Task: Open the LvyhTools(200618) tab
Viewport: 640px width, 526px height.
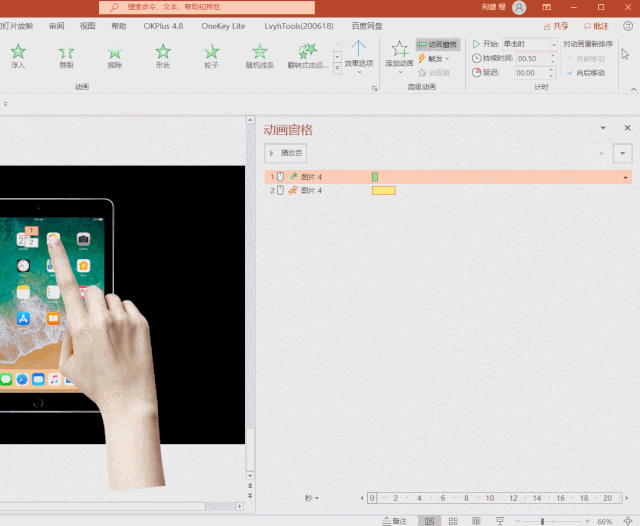Action: click(299, 26)
